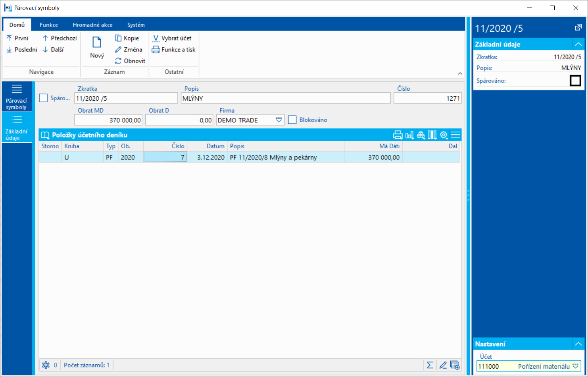Pop out the 11/2020 /5 preview panel
The image size is (588, 377).
pyautogui.click(x=578, y=27)
